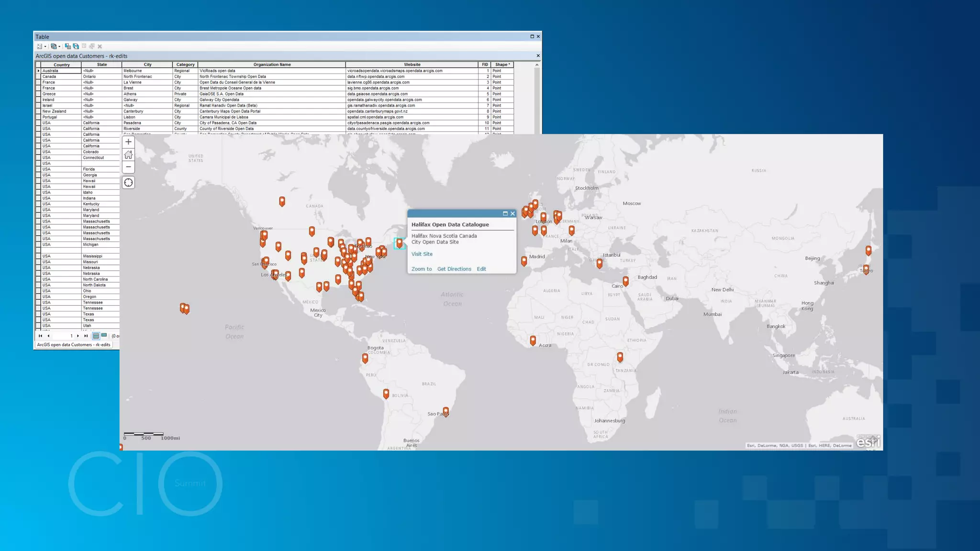Click the Select By Attributes toolbar icon
This screenshot has width=980, height=551.
pyautogui.click(x=67, y=46)
